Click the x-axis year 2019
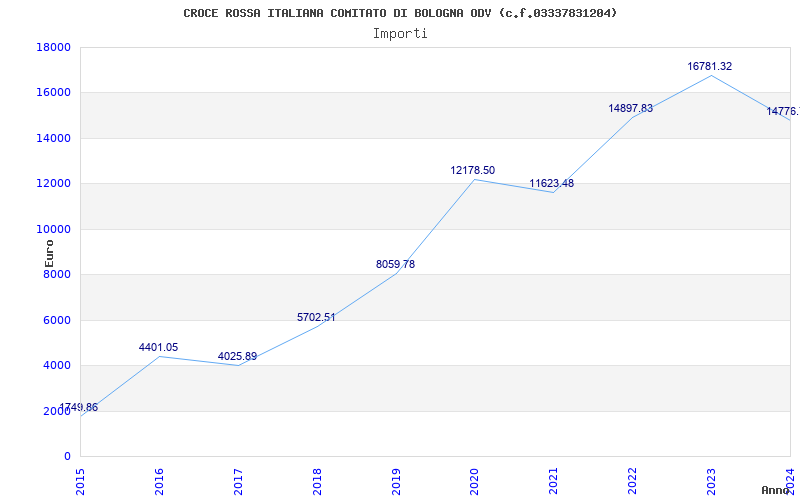 pyautogui.click(x=396, y=481)
